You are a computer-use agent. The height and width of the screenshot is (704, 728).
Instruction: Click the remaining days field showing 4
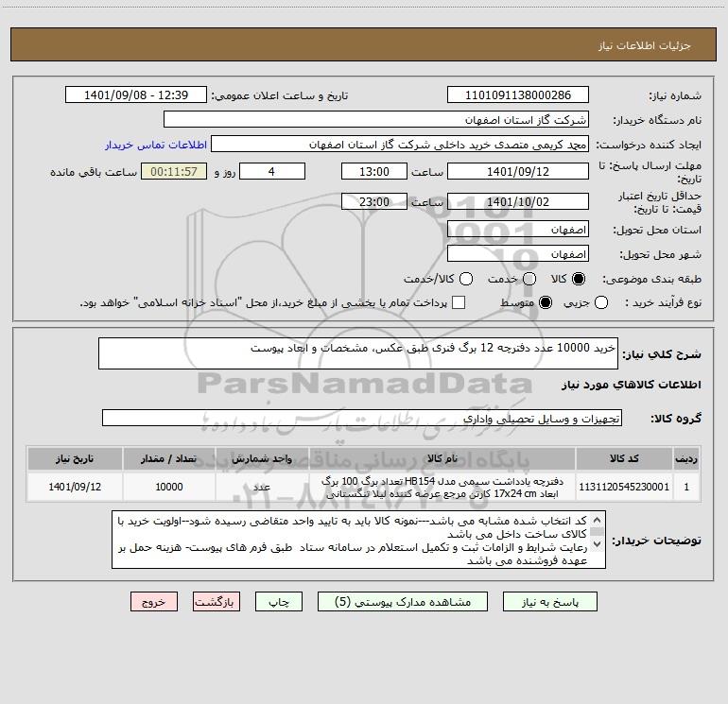click(x=272, y=171)
